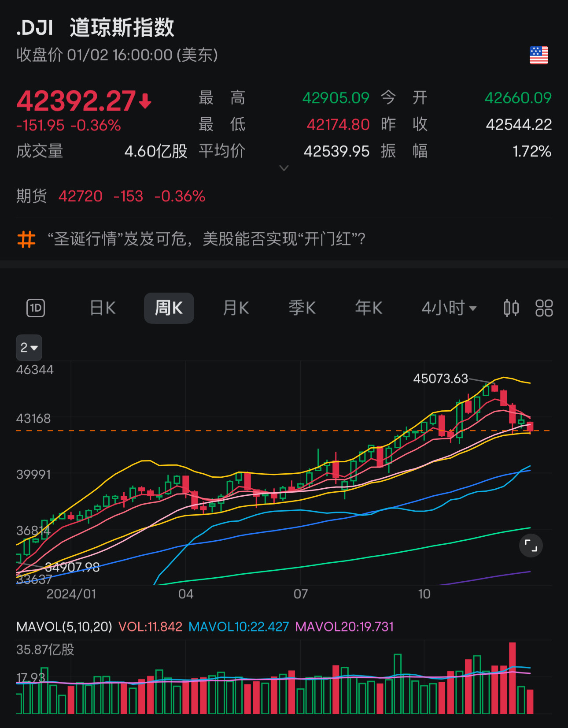The height and width of the screenshot is (728, 568).
Task: Tap the 45073.63 high marker label
Action: point(441,379)
